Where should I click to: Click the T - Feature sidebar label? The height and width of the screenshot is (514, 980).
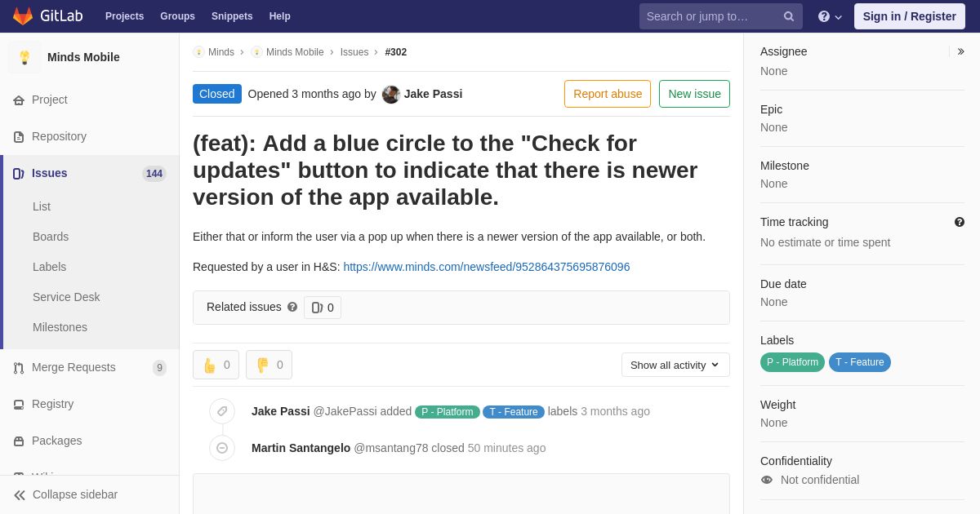[860, 362]
